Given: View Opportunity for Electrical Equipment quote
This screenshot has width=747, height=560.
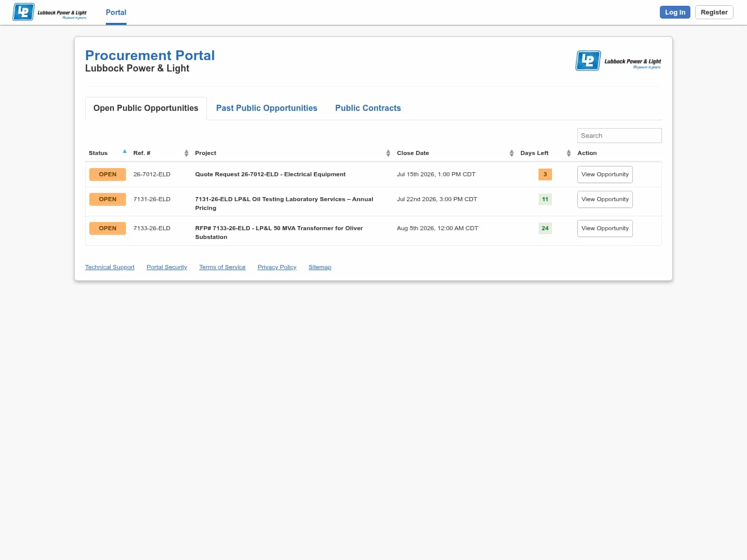Looking at the screenshot, I should coord(605,174).
